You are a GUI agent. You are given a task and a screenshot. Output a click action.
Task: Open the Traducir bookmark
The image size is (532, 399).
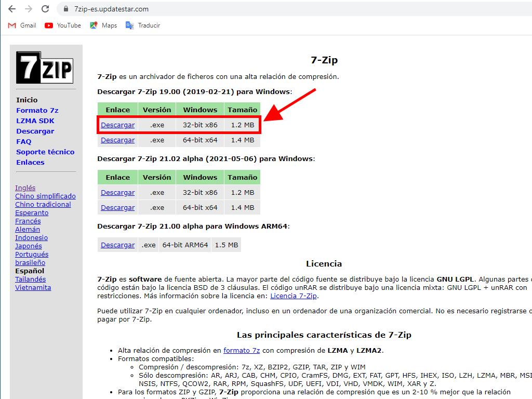pyautogui.click(x=143, y=25)
